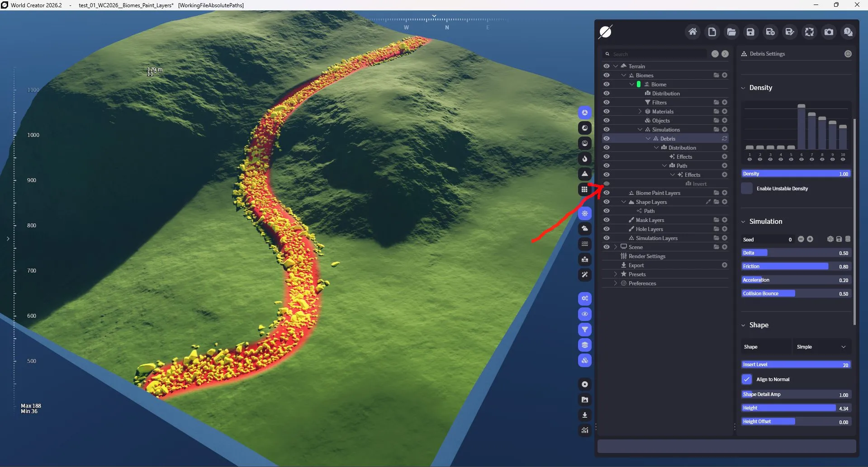The height and width of the screenshot is (467, 868).
Task: Open a project via the folder icon
Action: [x=731, y=32]
